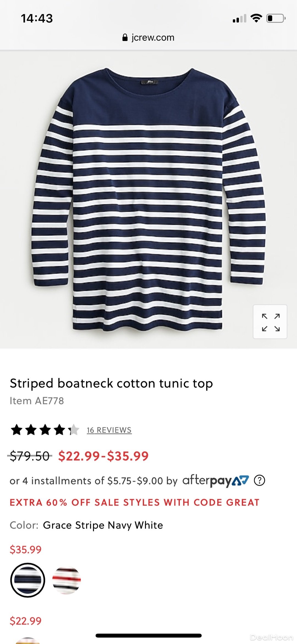
Task: Tap the product title Striped boatneck cotton tunic top
Action: [x=111, y=384]
